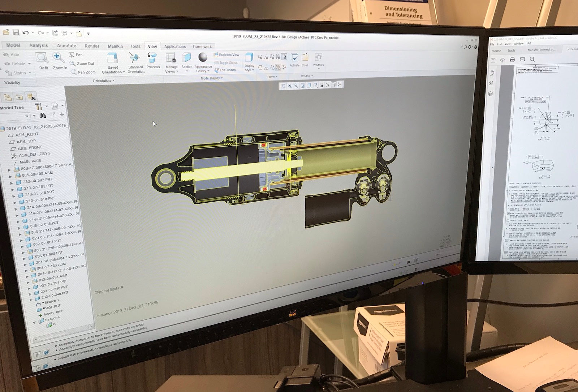Screen dimensions: 578x392
Task: Click the search magnifier in Acrobat Reader
Action: [532, 59]
